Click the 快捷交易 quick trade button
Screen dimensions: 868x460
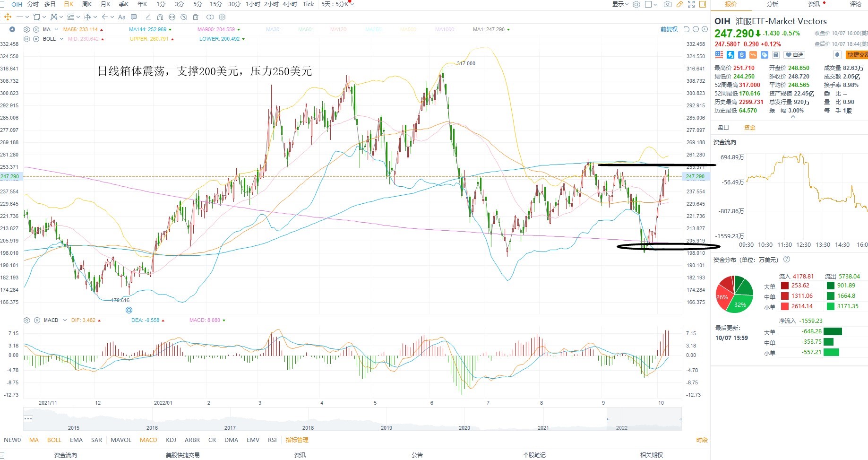coord(857,55)
